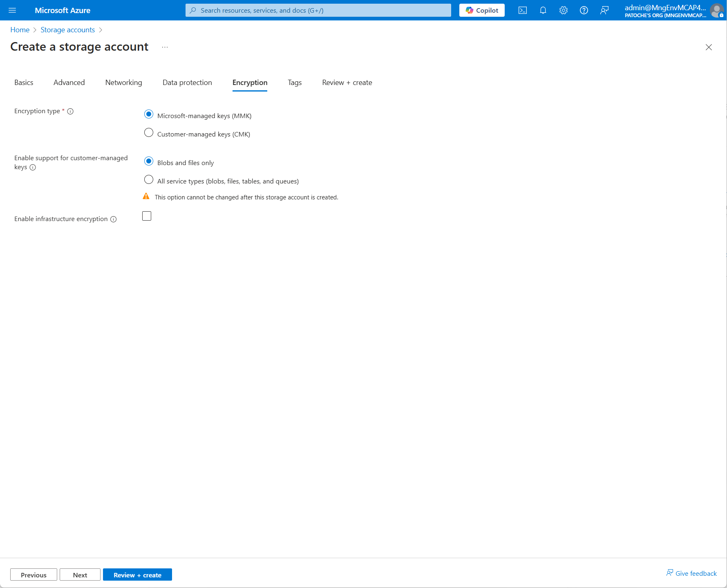This screenshot has height=588, width=727.
Task: Launch Cloud Shell from the top bar
Action: click(x=522, y=10)
